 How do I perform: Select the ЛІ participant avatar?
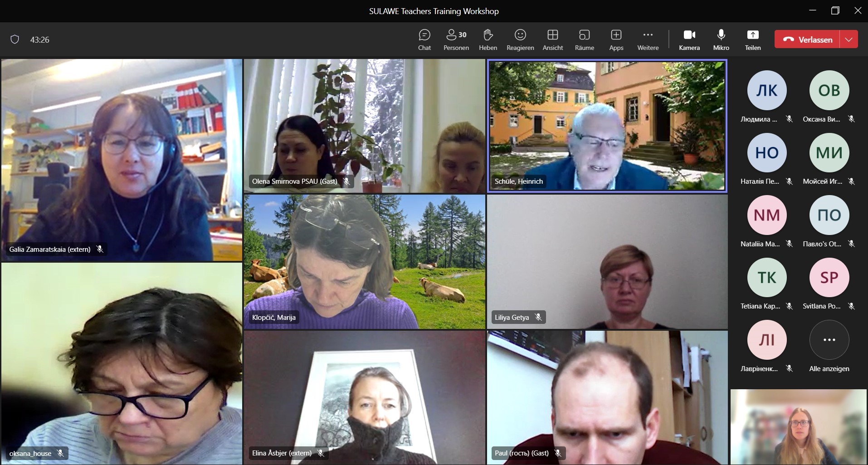tap(767, 340)
